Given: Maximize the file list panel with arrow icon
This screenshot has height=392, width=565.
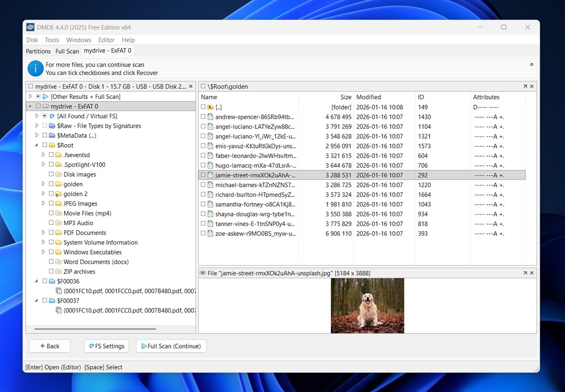Looking at the screenshot, I should tap(525, 87).
